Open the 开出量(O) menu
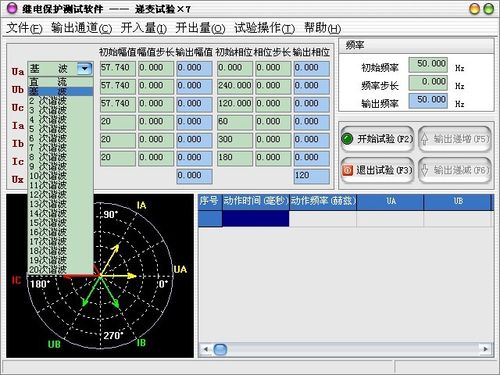This screenshot has width=500, height=375. tap(200, 28)
